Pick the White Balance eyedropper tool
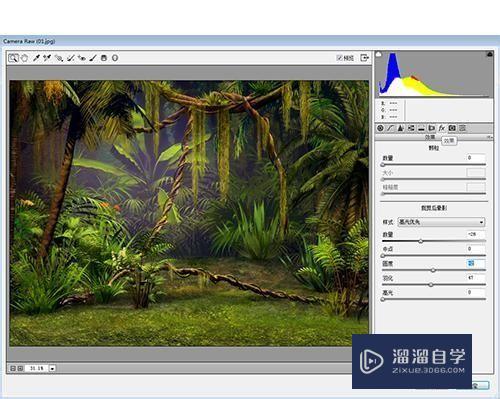This screenshot has height=399, width=500. click(36, 58)
